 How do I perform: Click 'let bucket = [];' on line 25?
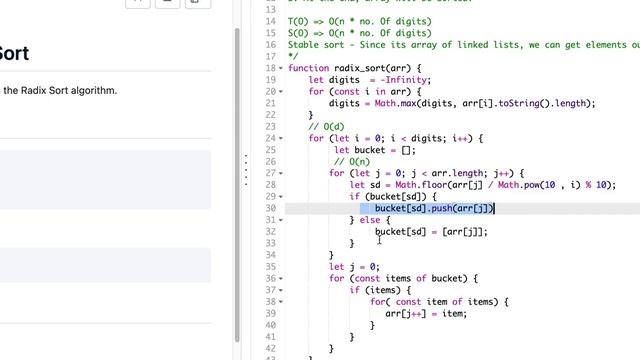click(x=375, y=150)
